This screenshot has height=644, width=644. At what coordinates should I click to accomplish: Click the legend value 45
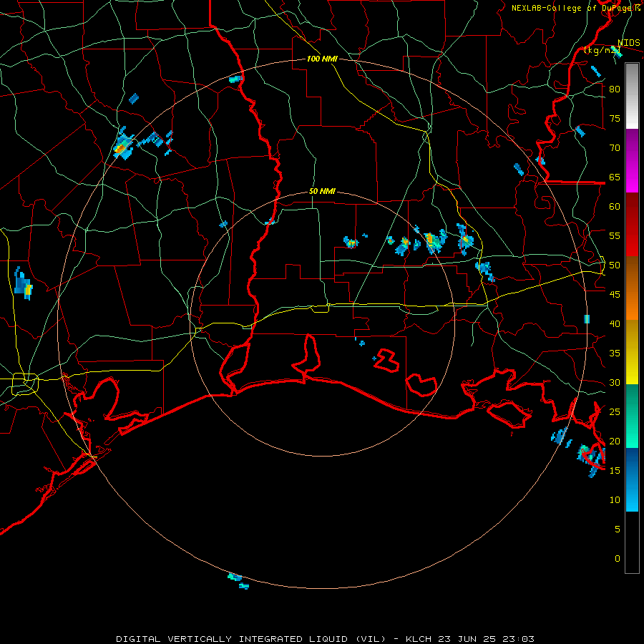[615, 295]
